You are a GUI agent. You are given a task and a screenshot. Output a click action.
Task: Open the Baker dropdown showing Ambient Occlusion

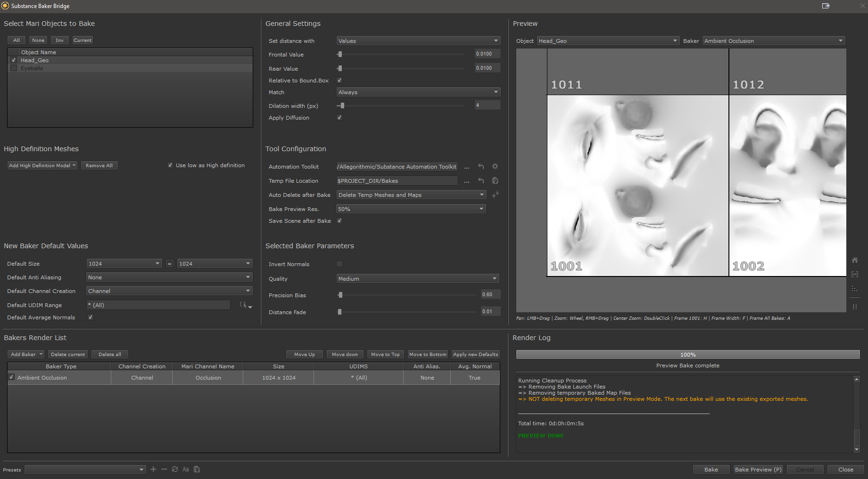[x=773, y=41]
